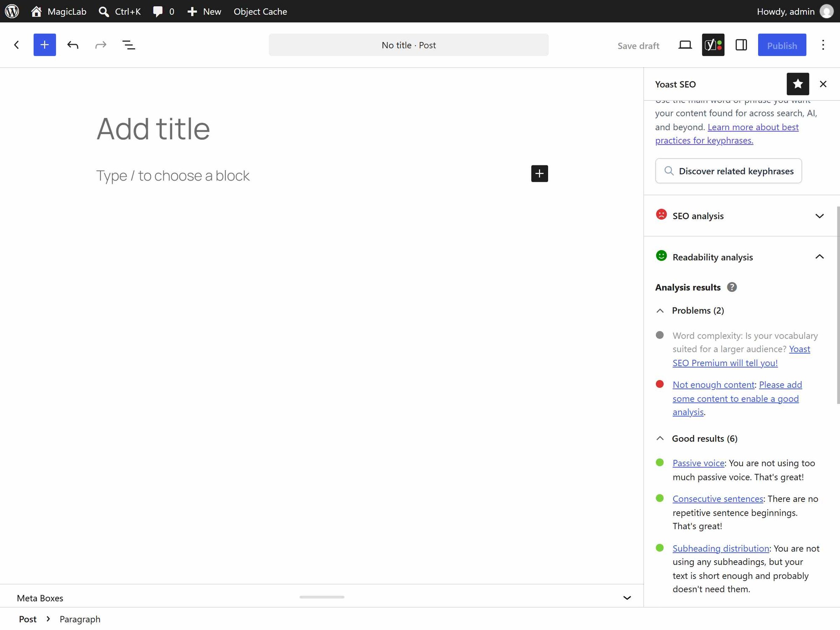Image resolution: width=840 pixels, height=630 pixels.
Task: Open the WordPress logo menu
Action: pyautogui.click(x=12, y=11)
